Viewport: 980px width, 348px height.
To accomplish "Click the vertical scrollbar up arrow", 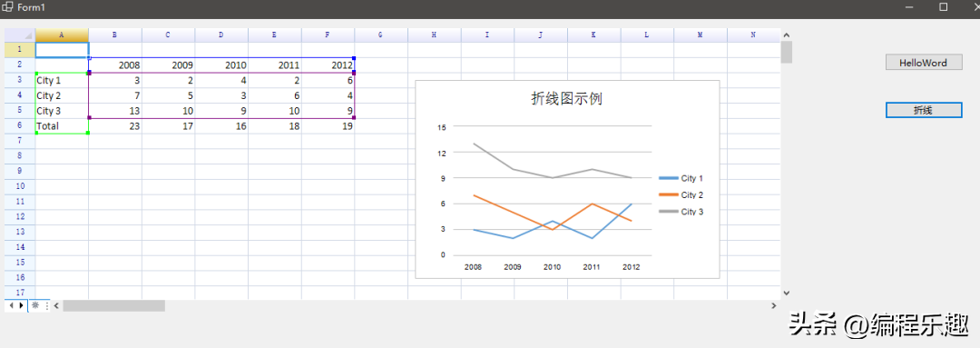I will click(x=786, y=35).
